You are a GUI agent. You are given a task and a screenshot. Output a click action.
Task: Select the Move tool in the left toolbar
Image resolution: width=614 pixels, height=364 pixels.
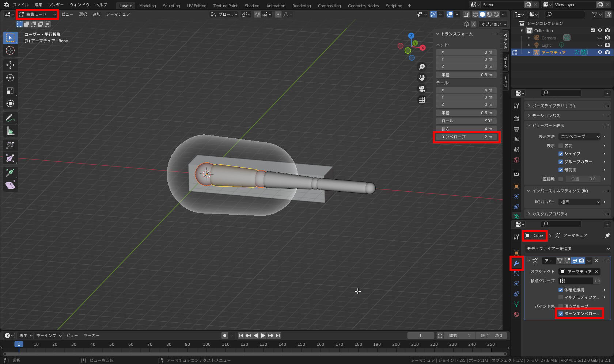point(10,65)
